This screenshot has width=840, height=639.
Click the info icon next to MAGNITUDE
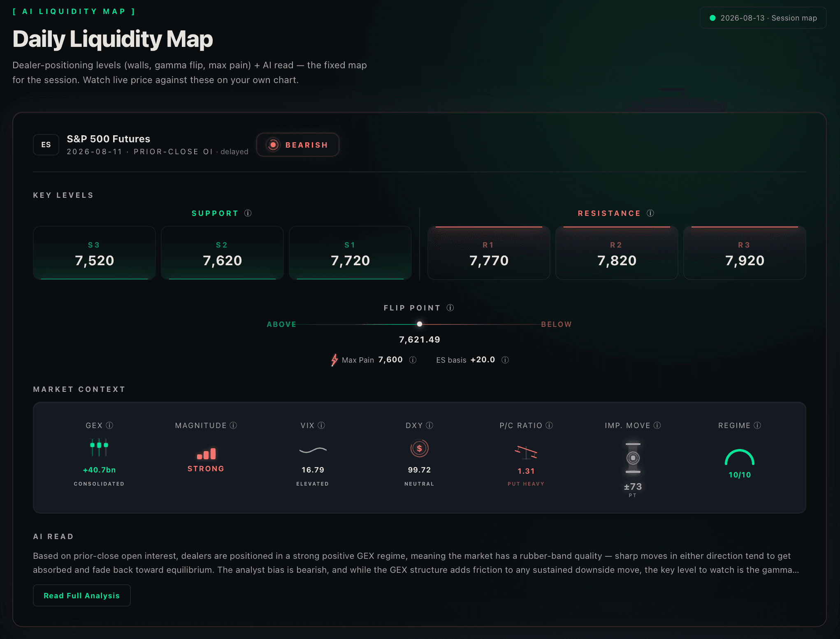click(233, 425)
